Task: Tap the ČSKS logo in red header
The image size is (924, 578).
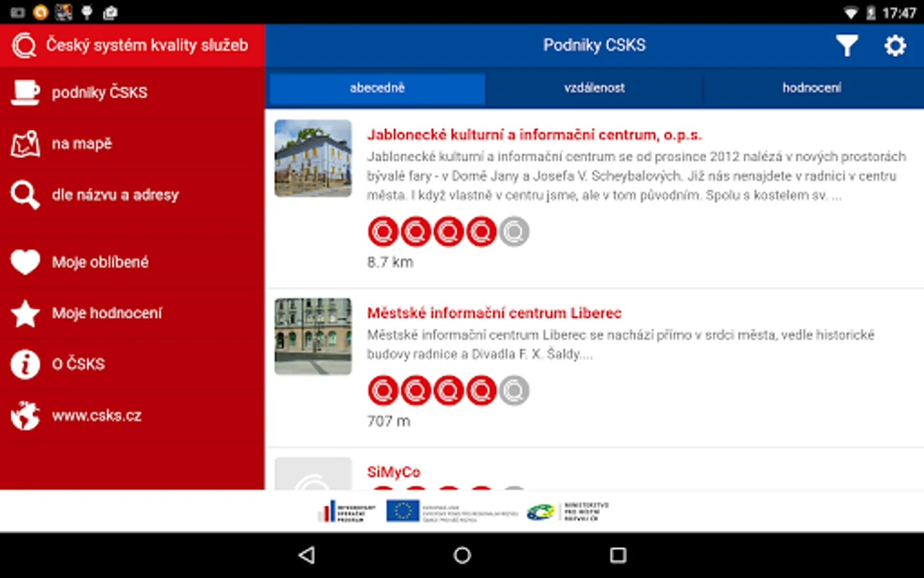Action: pyautogui.click(x=25, y=46)
